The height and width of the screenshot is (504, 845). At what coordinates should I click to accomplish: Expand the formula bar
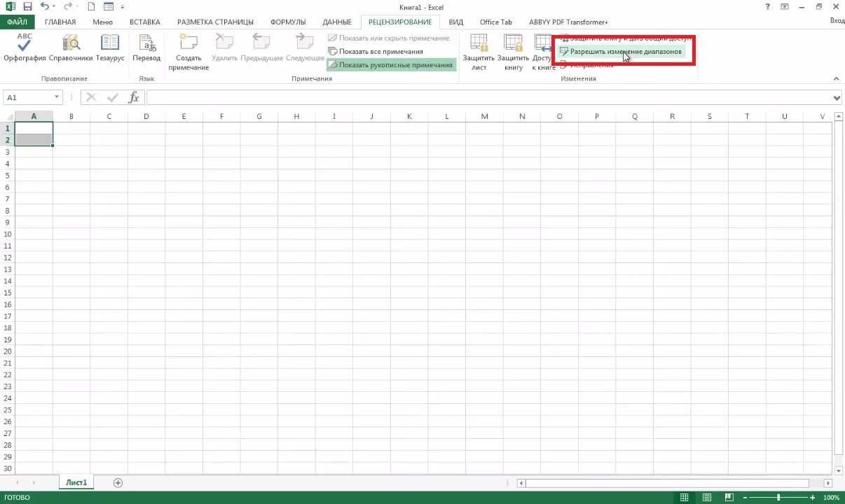(x=838, y=97)
